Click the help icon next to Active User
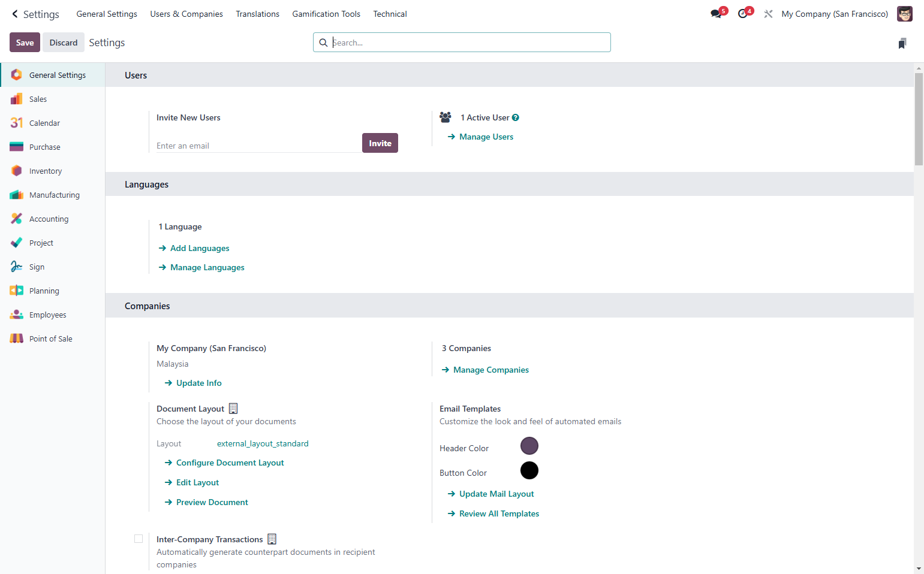Screen dimensions: 924x574 coord(516,117)
